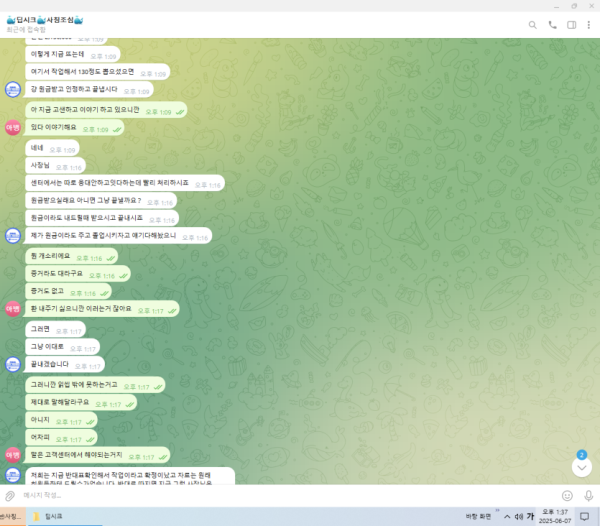Select the '증거라도 대라구요' message
600x526 pixels.
[78, 274]
